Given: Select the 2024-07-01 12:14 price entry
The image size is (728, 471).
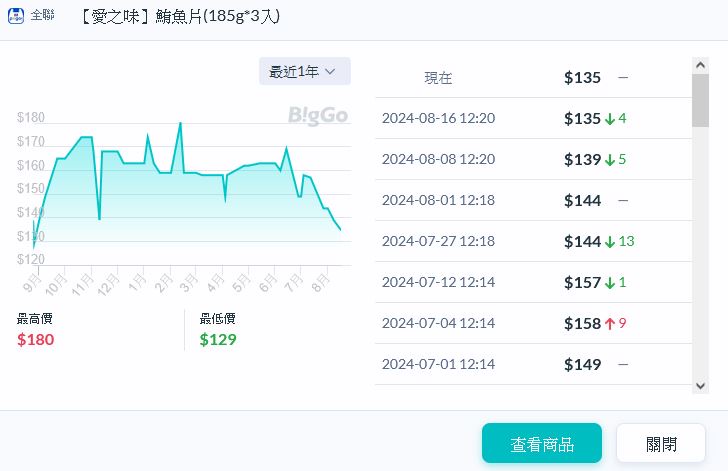Looking at the screenshot, I should [532, 364].
